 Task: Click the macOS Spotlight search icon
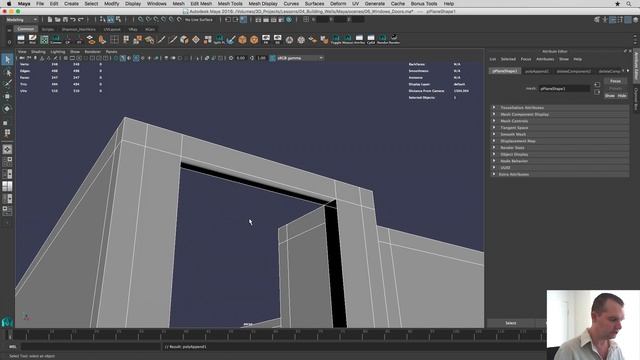pyautogui.click(x=629, y=4)
